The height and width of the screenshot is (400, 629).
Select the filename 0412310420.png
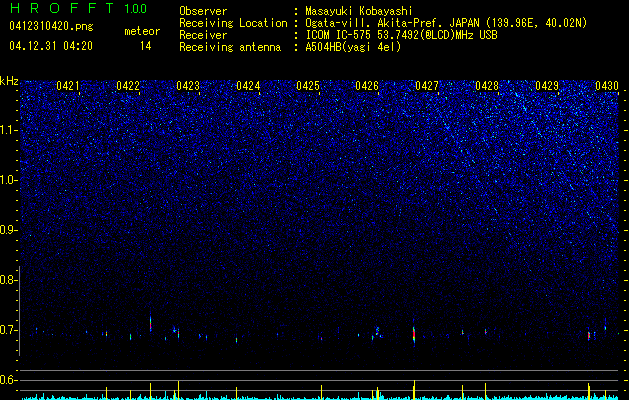point(51,27)
